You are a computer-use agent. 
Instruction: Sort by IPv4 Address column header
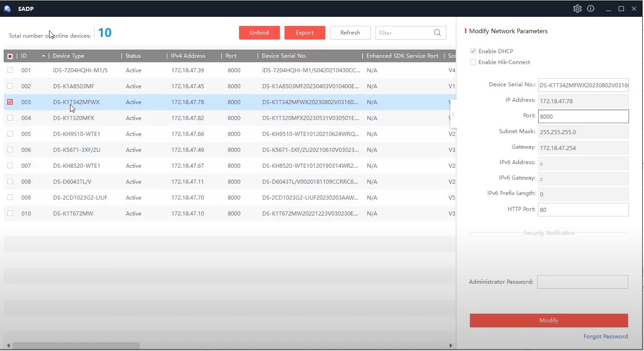tap(188, 56)
